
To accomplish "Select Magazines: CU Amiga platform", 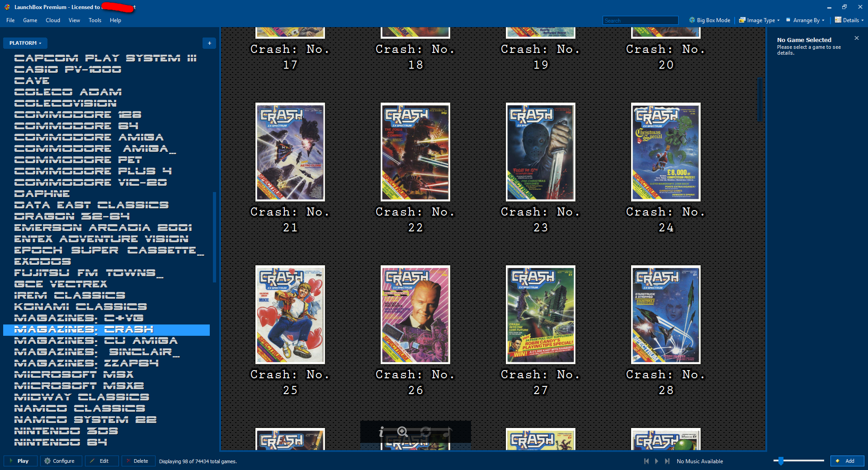I will (x=96, y=341).
